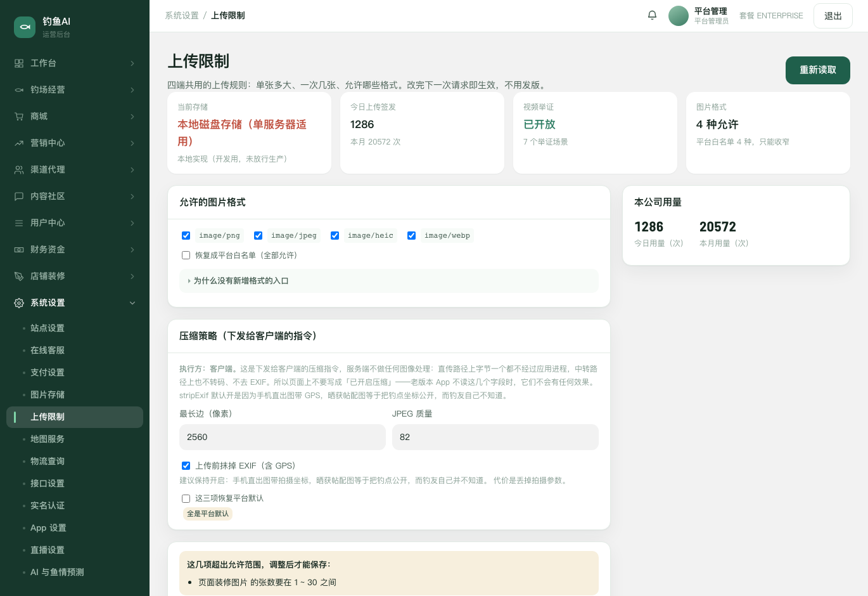Click the 内容社区 chat bubble icon

click(19, 197)
